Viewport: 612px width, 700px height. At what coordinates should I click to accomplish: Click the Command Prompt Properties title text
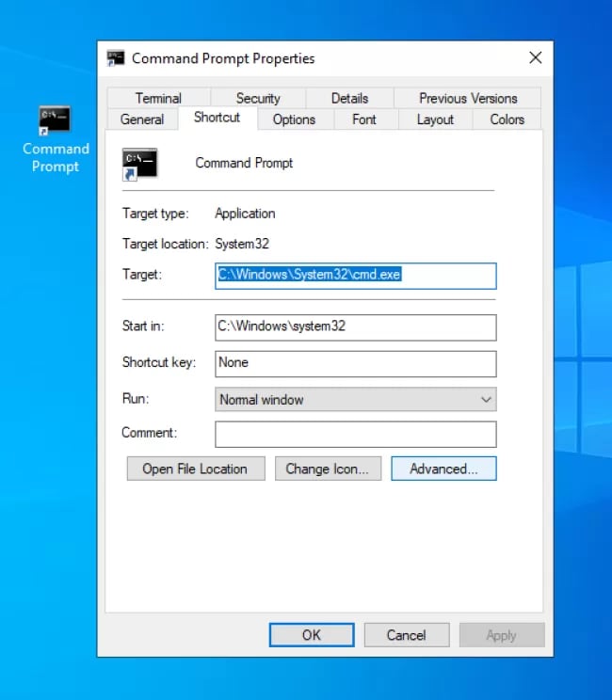[x=223, y=58]
